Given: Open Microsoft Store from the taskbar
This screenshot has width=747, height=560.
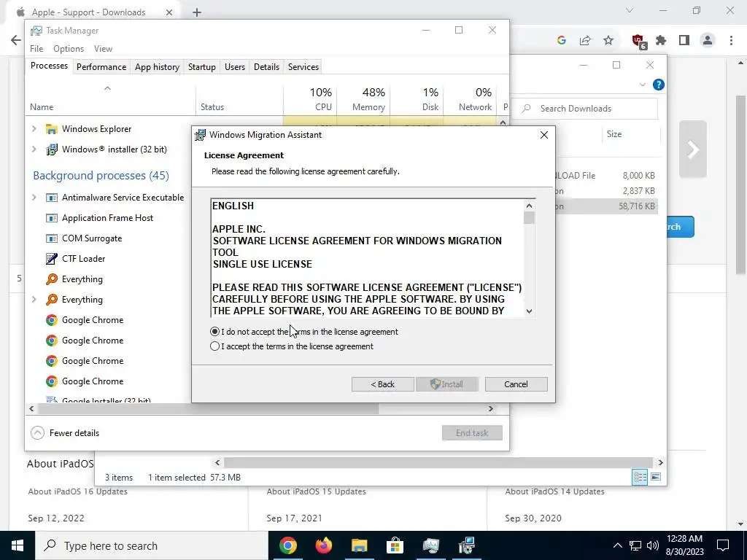Looking at the screenshot, I should tap(395, 545).
